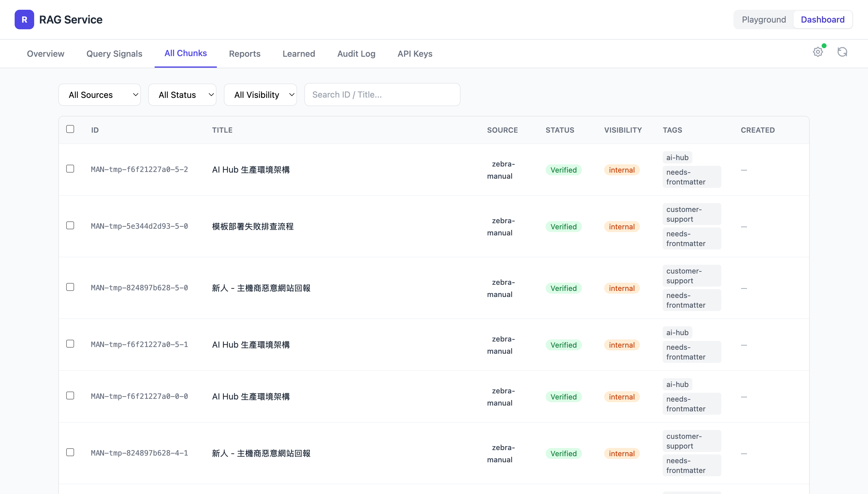
Task: Toggle the select-all header checkbox
Action: [x=70, y=129]
